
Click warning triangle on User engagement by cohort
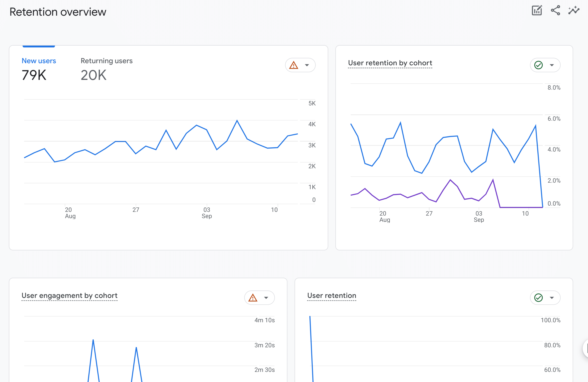[x=253, y=298]
